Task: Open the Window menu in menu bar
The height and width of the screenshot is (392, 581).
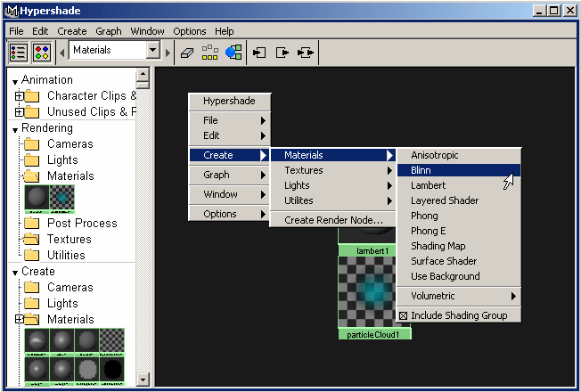Action: (147, 31)
